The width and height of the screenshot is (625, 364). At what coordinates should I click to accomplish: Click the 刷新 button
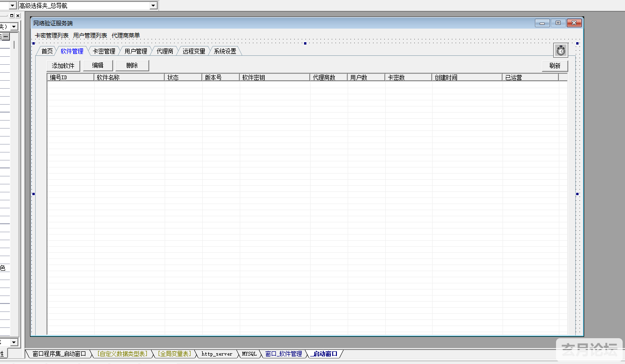pyautogui.click(x=555, y=66)
